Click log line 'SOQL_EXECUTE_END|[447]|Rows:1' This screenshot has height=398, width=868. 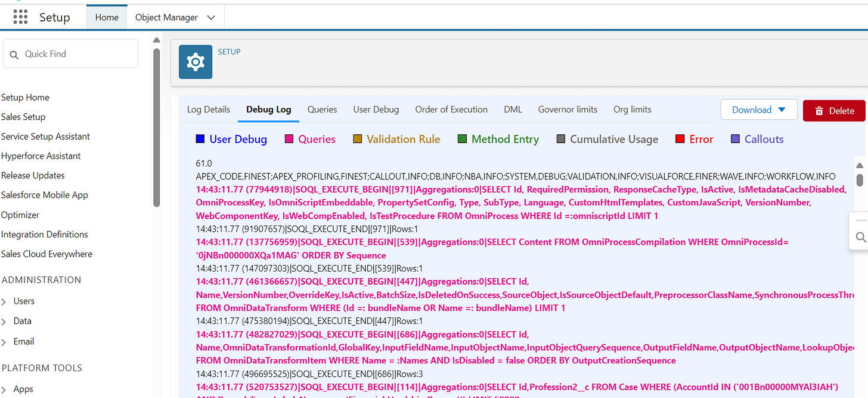[309, 321]
